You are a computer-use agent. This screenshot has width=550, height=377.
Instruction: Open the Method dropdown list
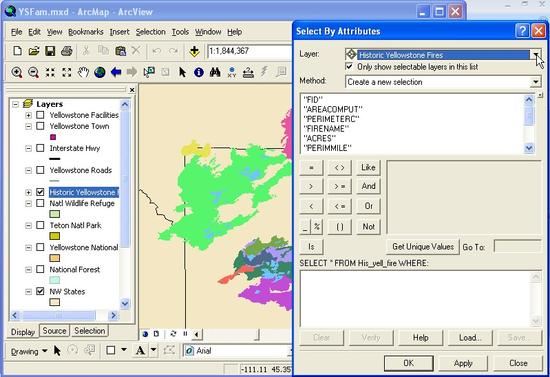click(536, 82)
